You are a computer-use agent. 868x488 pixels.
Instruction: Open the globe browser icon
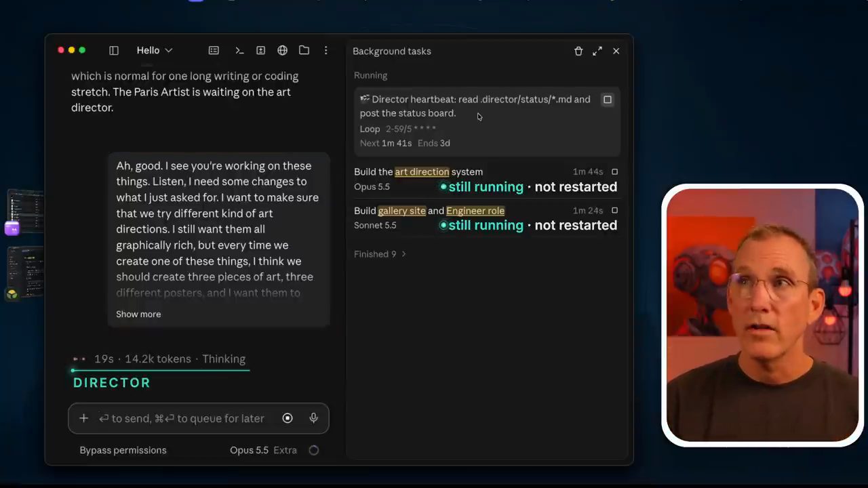coord(283,51)
